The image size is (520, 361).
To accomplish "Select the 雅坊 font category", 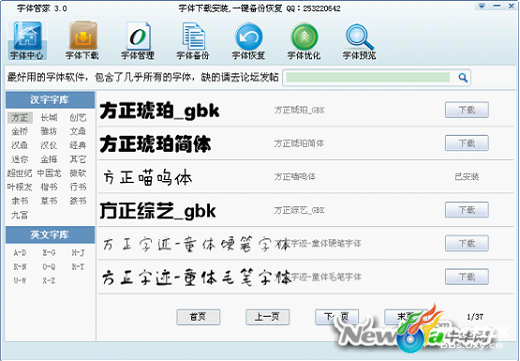I will [49, 131].
